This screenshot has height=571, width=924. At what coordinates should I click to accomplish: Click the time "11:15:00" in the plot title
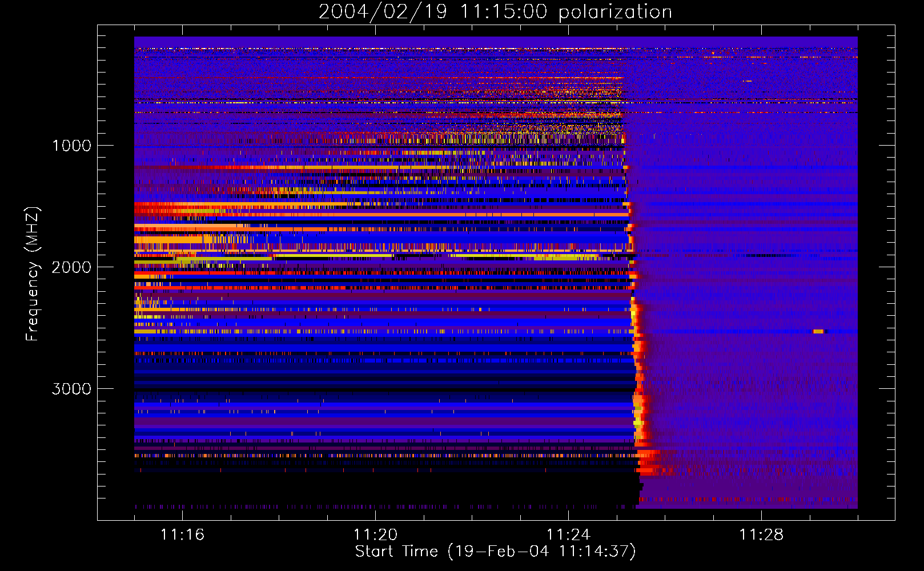tap(501, 12)
